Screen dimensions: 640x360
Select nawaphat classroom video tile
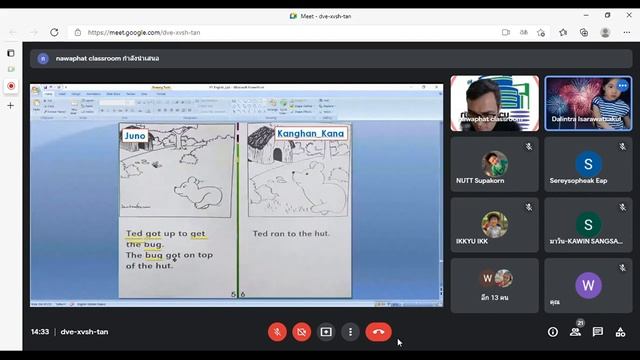tap(495, 103)
